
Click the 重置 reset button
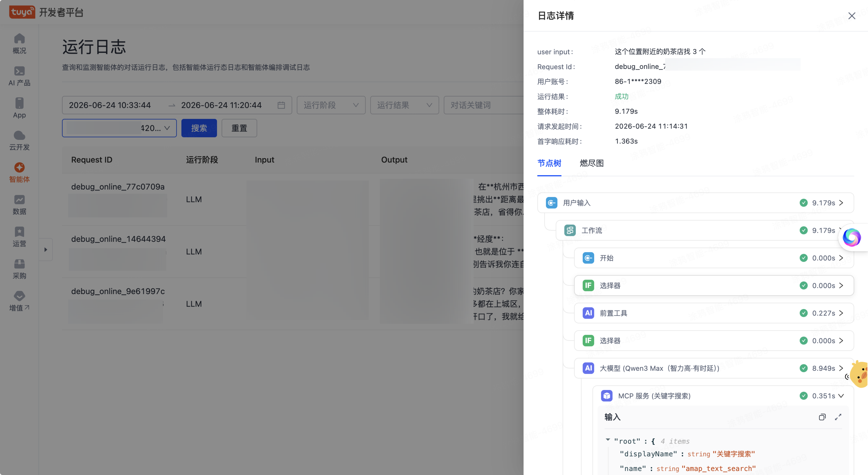(x=239, y=128)
